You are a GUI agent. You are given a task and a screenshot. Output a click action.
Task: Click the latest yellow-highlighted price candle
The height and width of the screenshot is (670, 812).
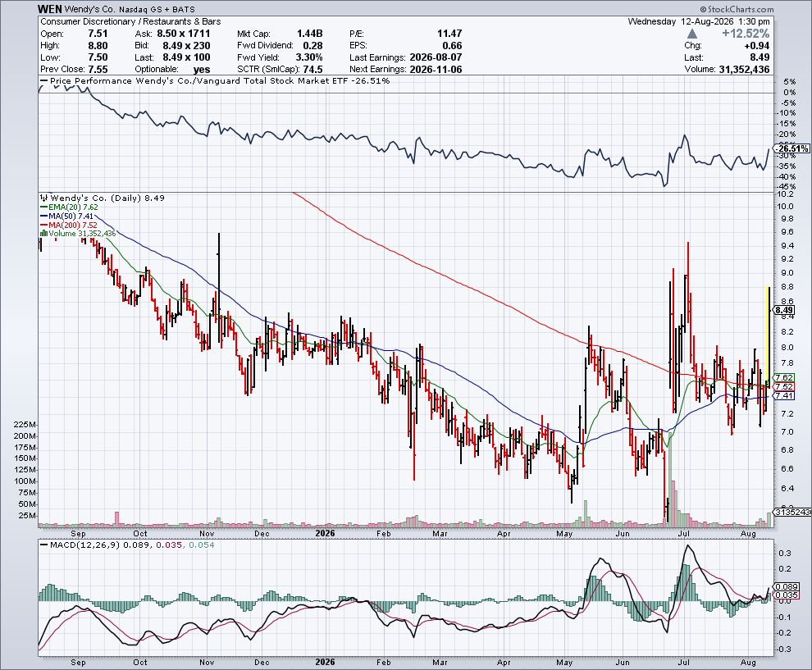[x=768, y=336]
